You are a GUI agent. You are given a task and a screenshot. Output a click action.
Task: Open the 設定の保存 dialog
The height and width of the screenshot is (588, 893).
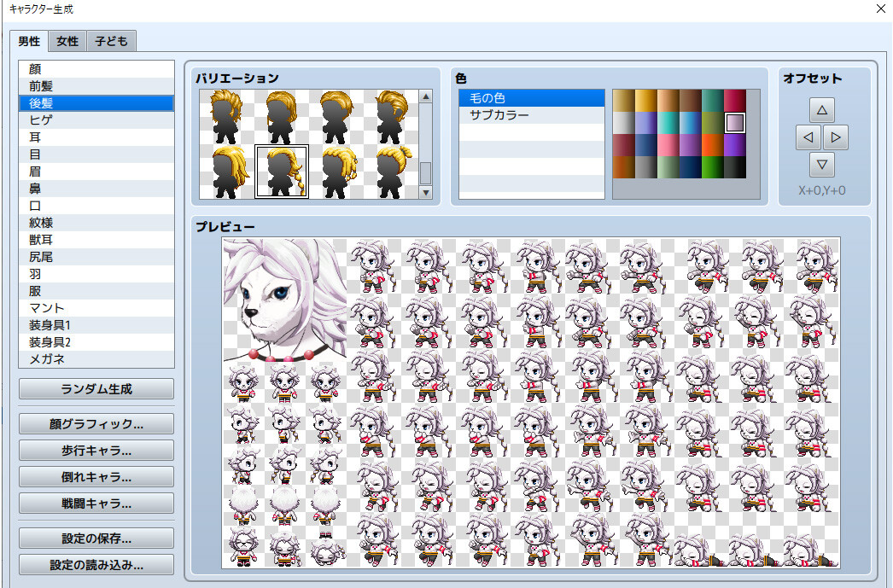tap(96, 538)
